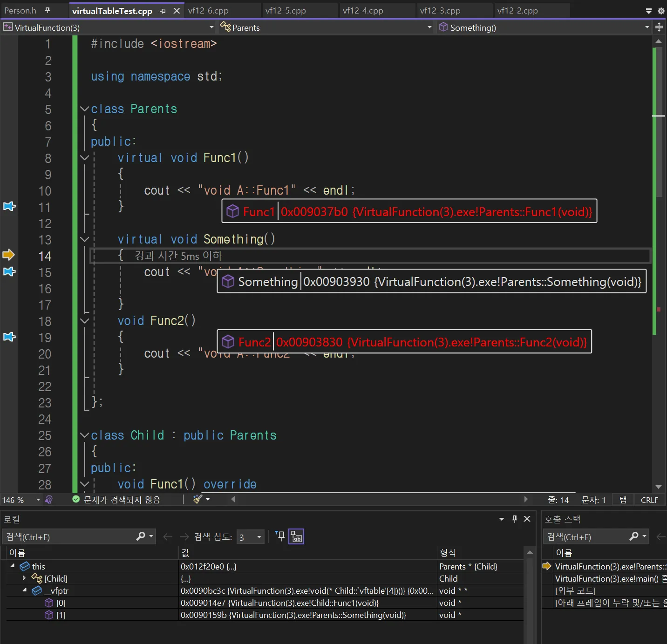Go to previous search result in Locals
Screen dimensions: 667x644
(x=168, y=537)
